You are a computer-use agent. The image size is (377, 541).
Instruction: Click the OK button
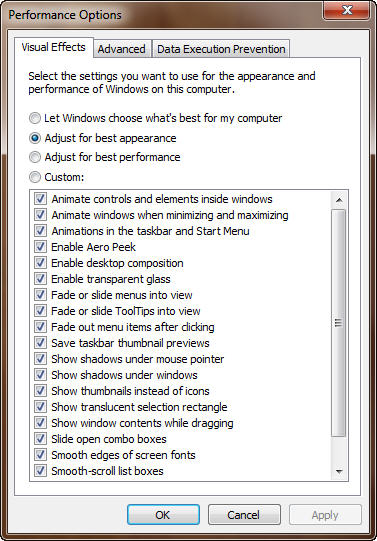(163, 515)
